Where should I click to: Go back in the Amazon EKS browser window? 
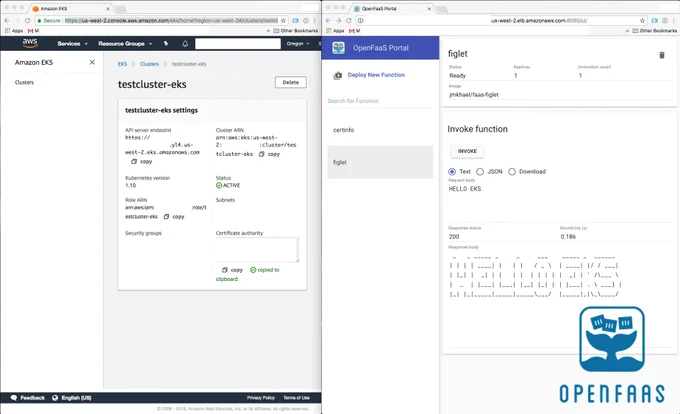tap(7, 20)
